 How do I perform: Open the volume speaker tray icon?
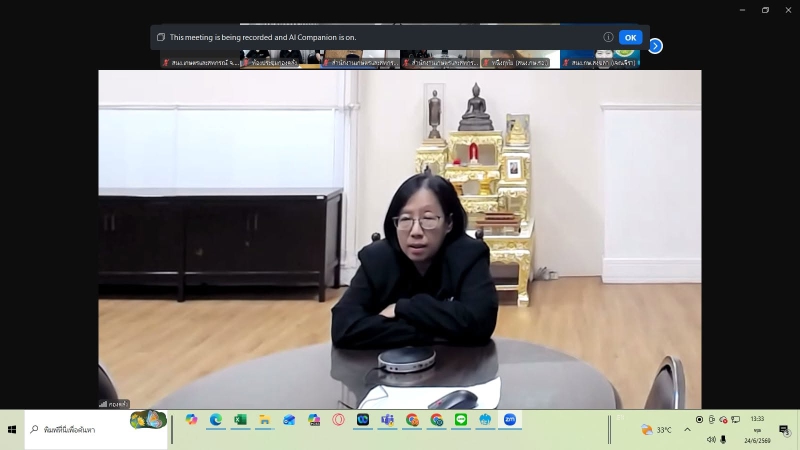tap(711, 439)
